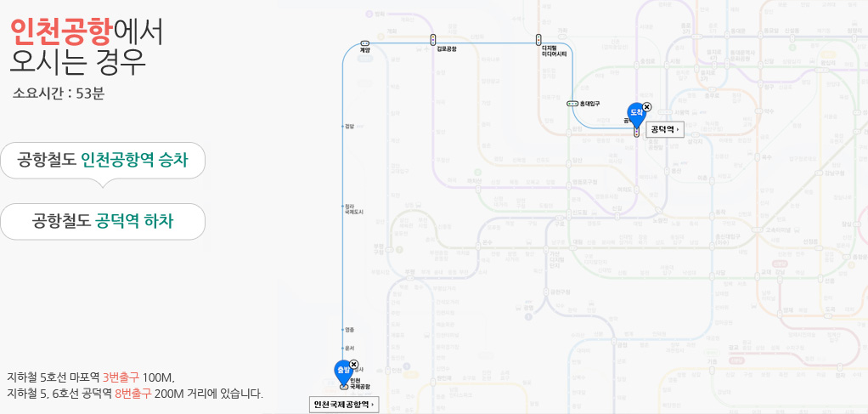Click the 인천공항에서 오시는 경우 heading
The image size is (868, 414).
(85, 46)
